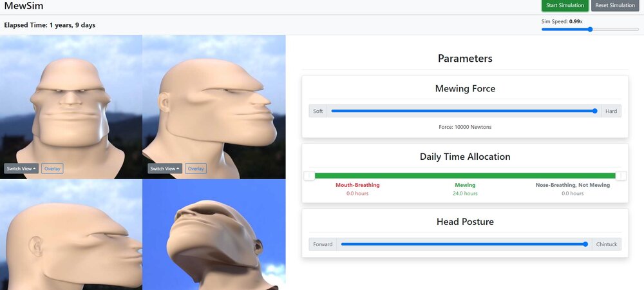Click the Hard label on Mewing Force
The image size is (644, 290).
coord(611,111)
